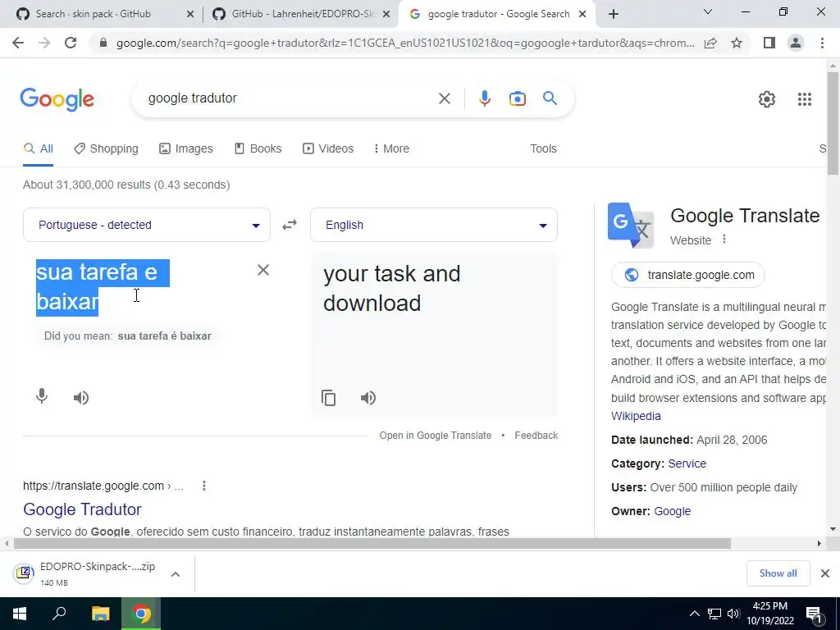Show hidden system tray icons
Viewport: 840px width, 630px height.
click(694, 614)
